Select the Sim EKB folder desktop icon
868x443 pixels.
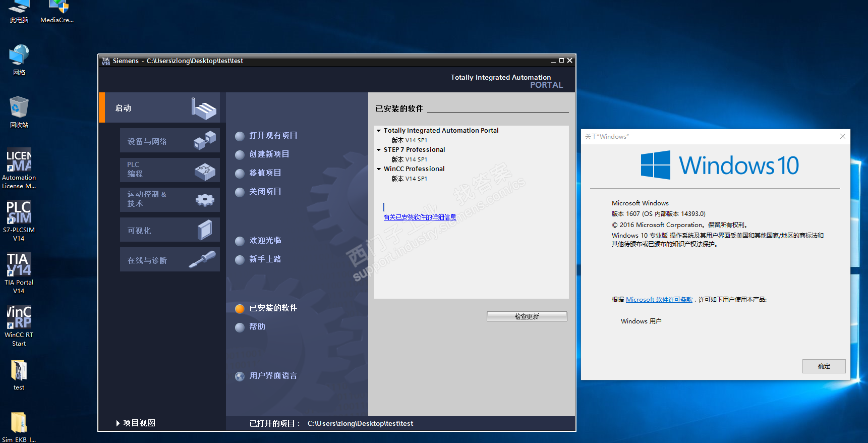click(x=19, y=428)
